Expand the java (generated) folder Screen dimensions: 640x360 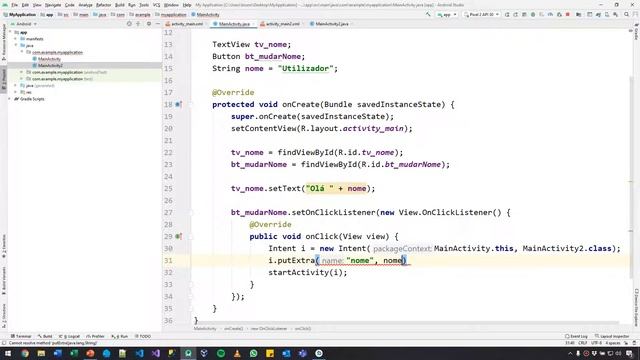(x=16, y=85)
